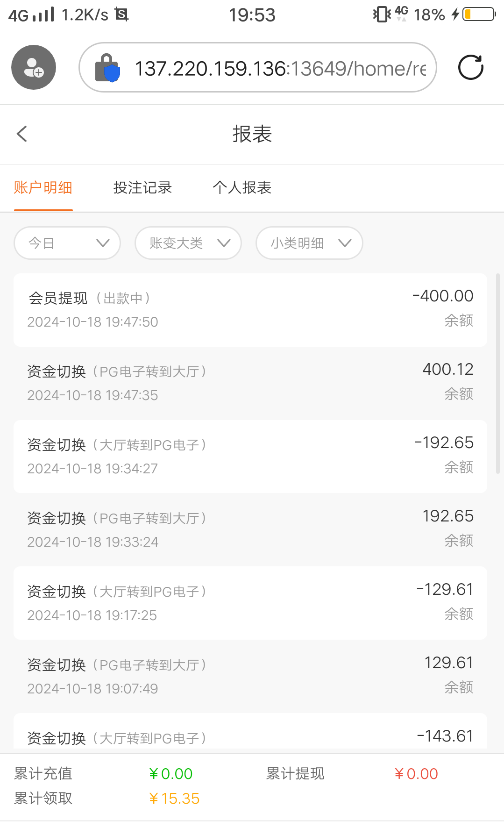
Task: Open the 小类明细 subcategory dropdown
Action: [309, 243]
